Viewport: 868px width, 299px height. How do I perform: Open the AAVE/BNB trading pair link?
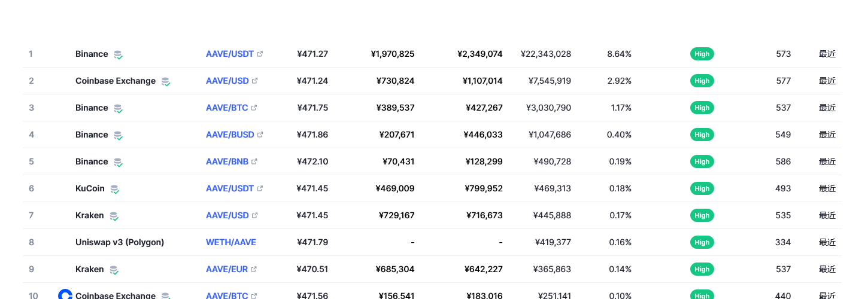pos(227,161)
